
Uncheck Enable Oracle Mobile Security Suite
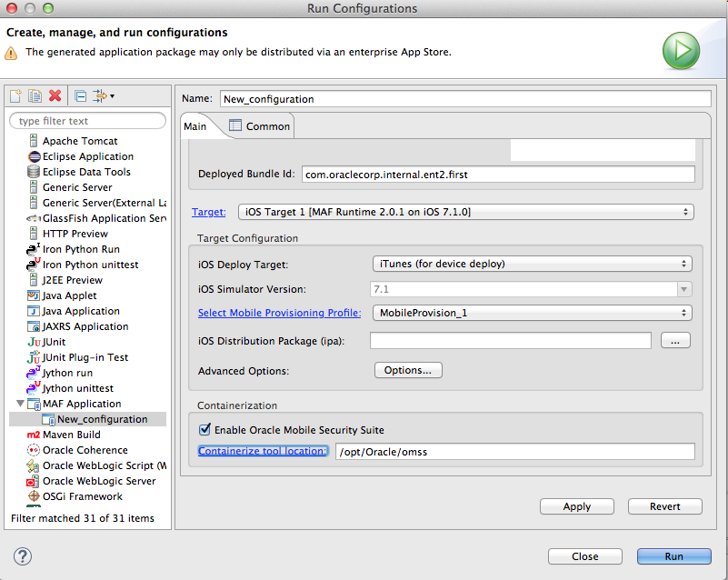pyautogui.click(x=204, y=429)
